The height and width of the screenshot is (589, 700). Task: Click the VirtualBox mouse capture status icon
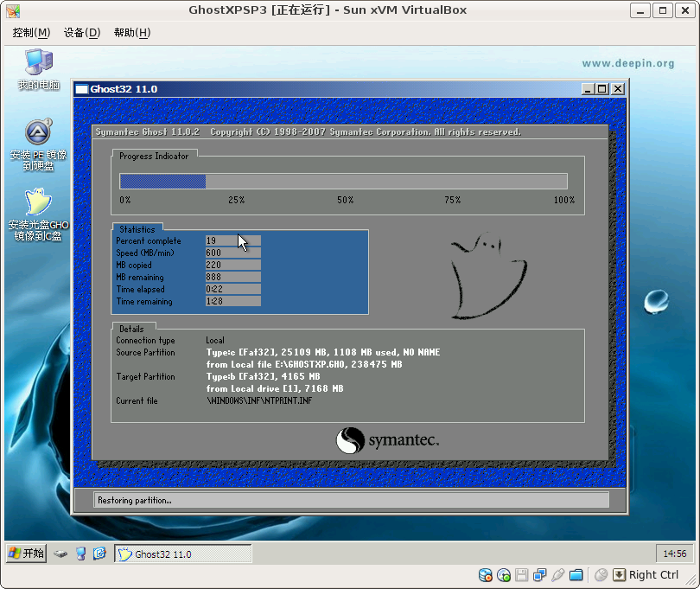(x=601, y=575)
